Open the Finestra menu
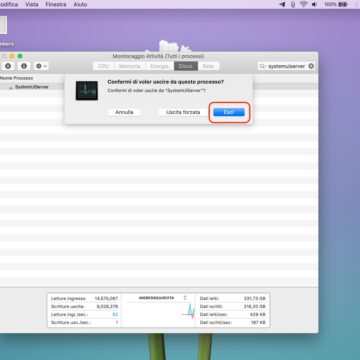Screen dimensions: 360x360 (x=56, y=4)
